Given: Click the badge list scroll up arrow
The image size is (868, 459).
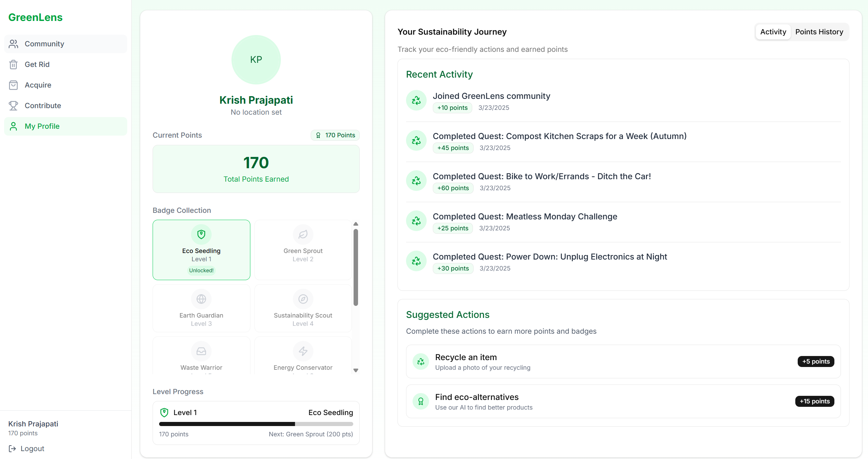Looking at the screenshot, I should (356, 224).
